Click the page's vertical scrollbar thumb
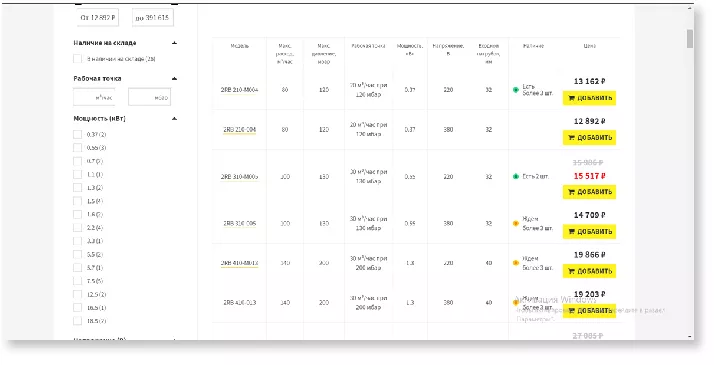The width and height of the screenshot is (714, 365). [690, 38]
